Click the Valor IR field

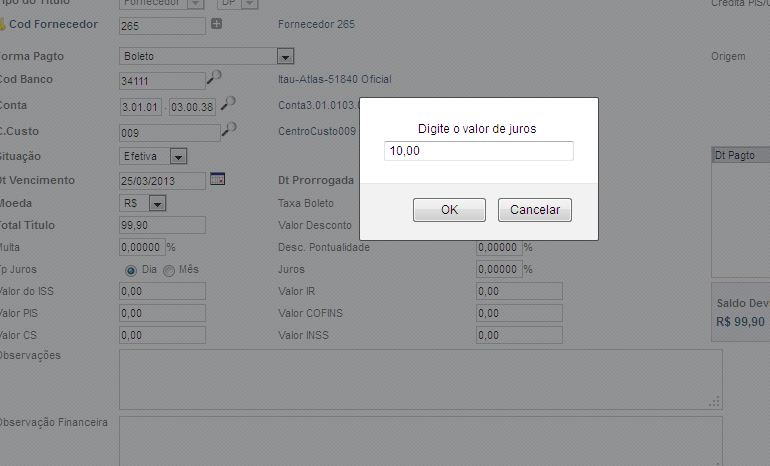(519, 291)
